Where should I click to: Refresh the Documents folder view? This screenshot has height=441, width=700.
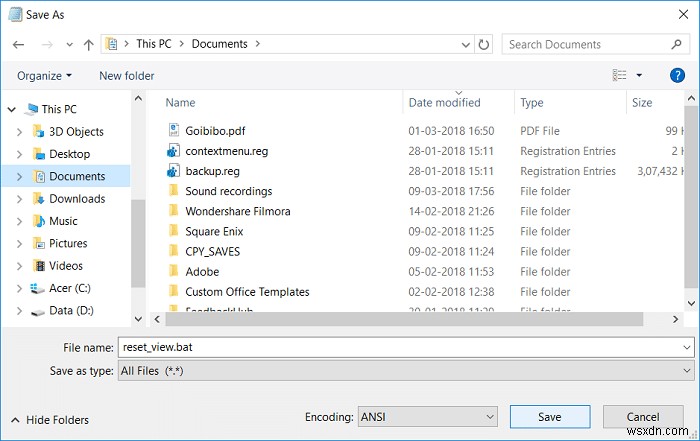coord(485,44)
